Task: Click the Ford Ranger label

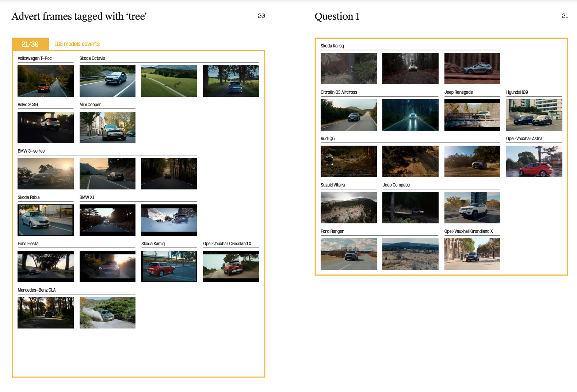Action: point(332,231)
